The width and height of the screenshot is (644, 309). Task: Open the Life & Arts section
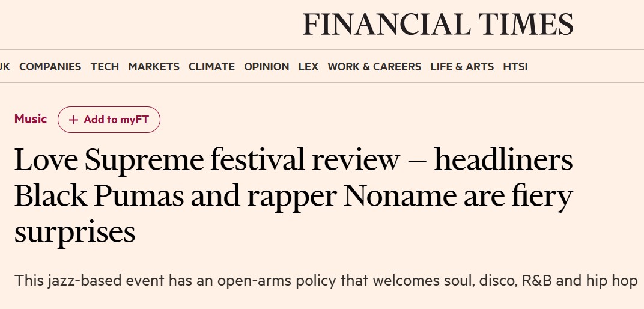tap(462, 67)
